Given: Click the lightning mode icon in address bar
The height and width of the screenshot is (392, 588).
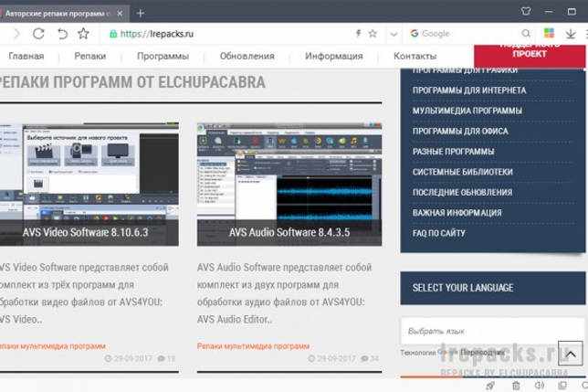Looking at the screenshot, I should [358, 34].
